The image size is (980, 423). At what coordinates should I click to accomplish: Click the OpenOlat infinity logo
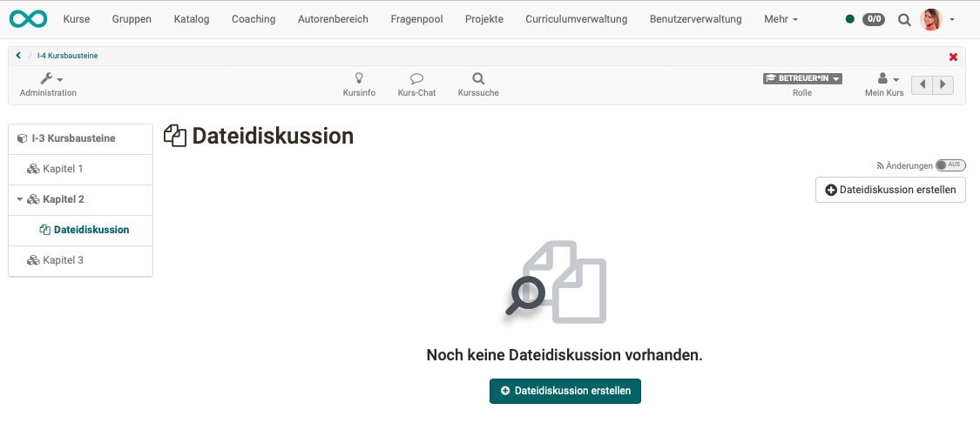tap(29, 19)
